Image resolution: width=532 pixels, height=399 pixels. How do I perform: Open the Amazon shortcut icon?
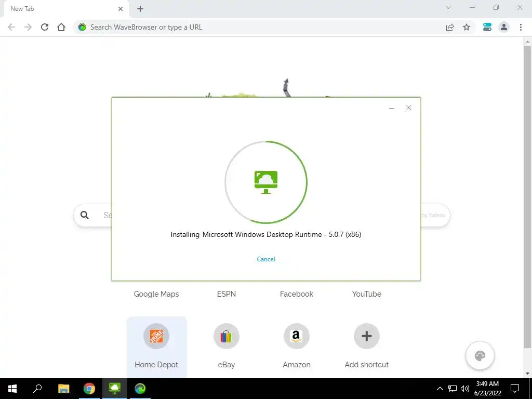(x=297, y=336)
